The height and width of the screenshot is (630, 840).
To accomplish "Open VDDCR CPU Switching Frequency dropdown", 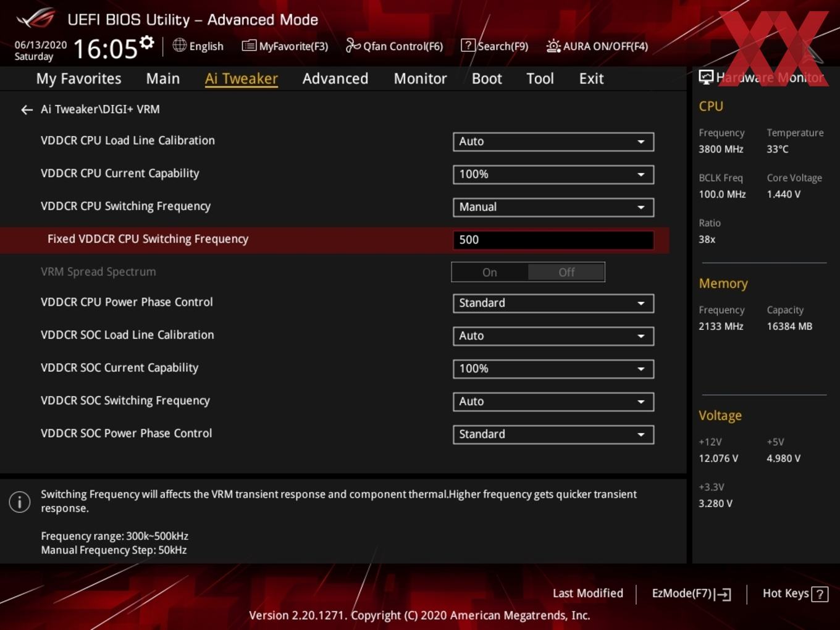I will coord(553,207).
